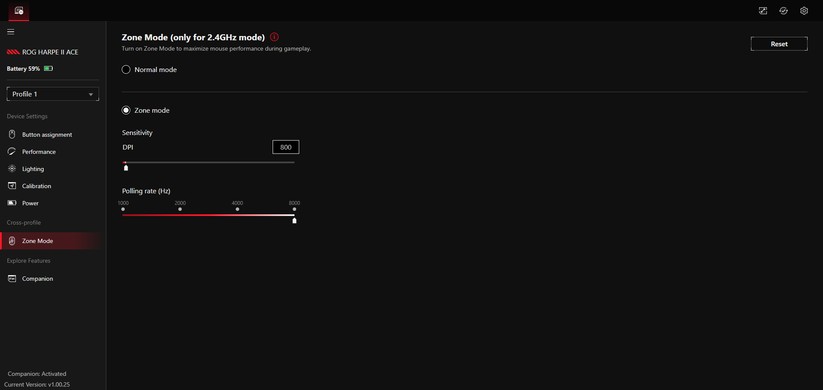Click the screen switch icon in the top right
The image size is (823, 390).
(x=763, y=10)
